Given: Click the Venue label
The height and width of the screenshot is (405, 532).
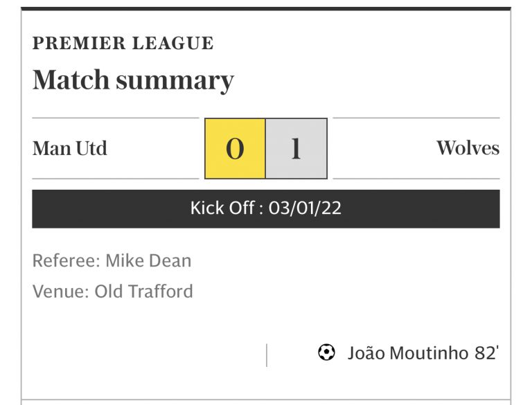Looking at the screenshot, I should pyautogui.click(x=61, y=291).
